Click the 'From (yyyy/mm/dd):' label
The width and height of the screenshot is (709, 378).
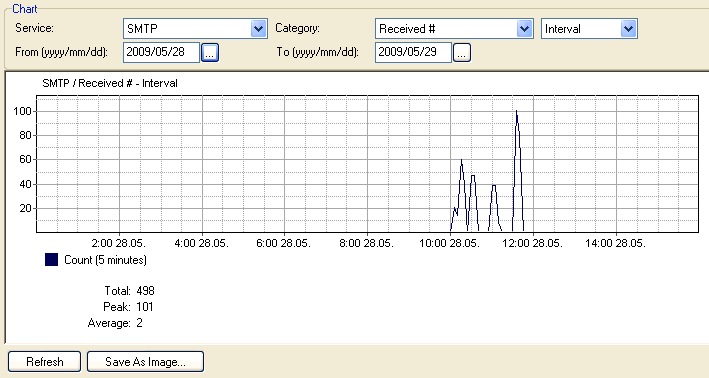coord(61,52)
